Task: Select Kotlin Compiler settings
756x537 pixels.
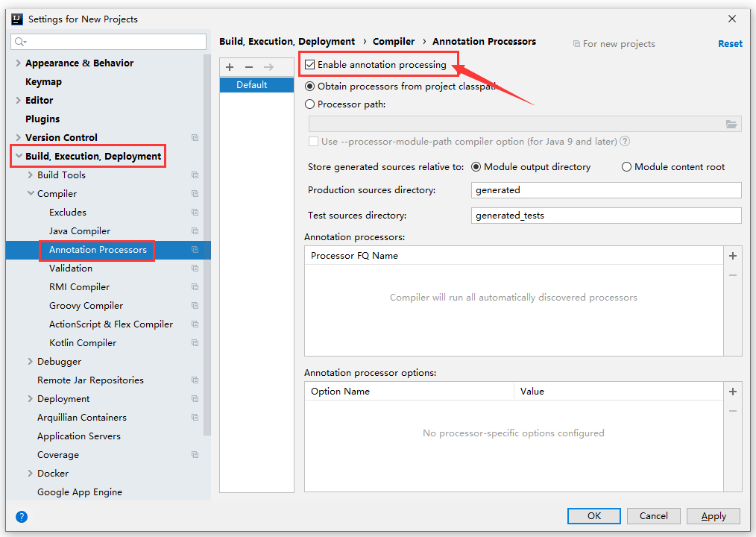Action: pyautogui.click(x=83, y=343)
